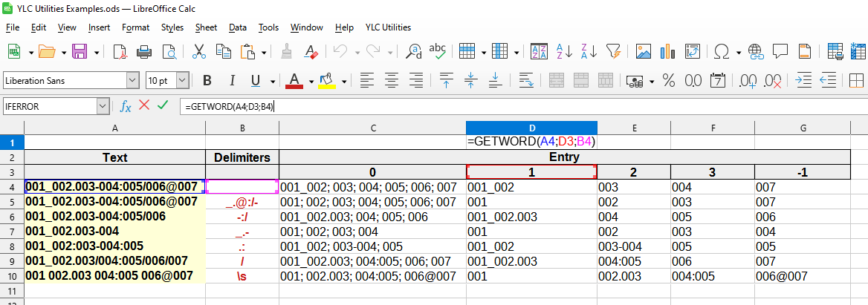Toggle the AutoFilter funnel icon

click(x=613, y=52)
